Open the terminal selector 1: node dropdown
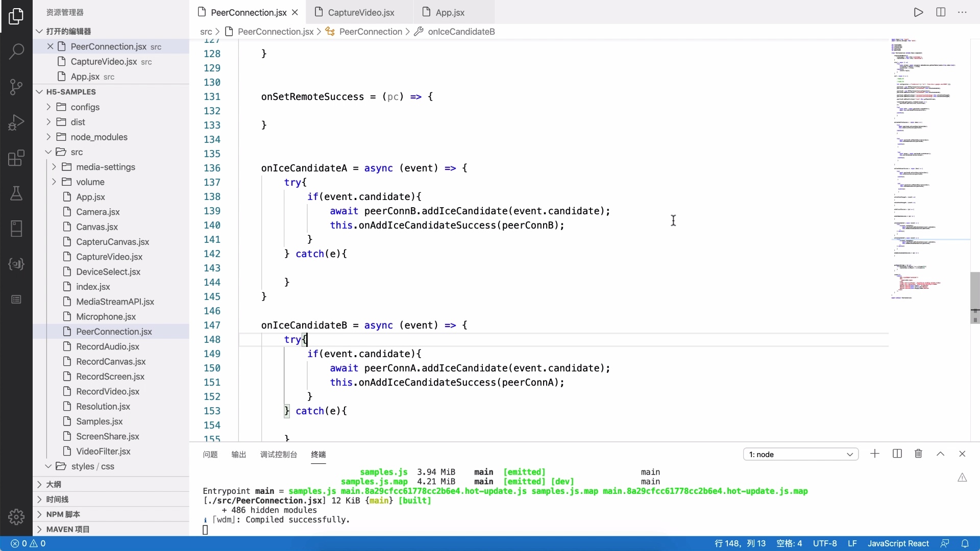The height and width of the screenshot is (551, 980). [800, 454]
